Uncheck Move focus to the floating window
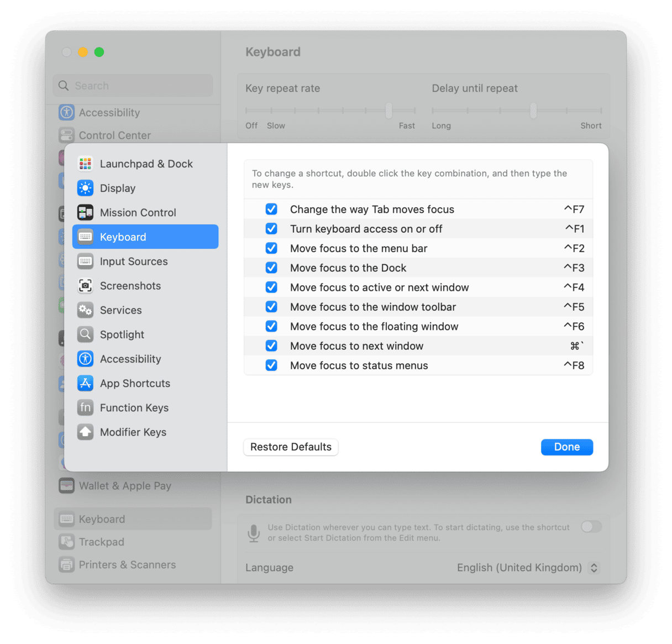Image resolution: width=672 pixels, height=644 pixels. click(x=271, y=326)
